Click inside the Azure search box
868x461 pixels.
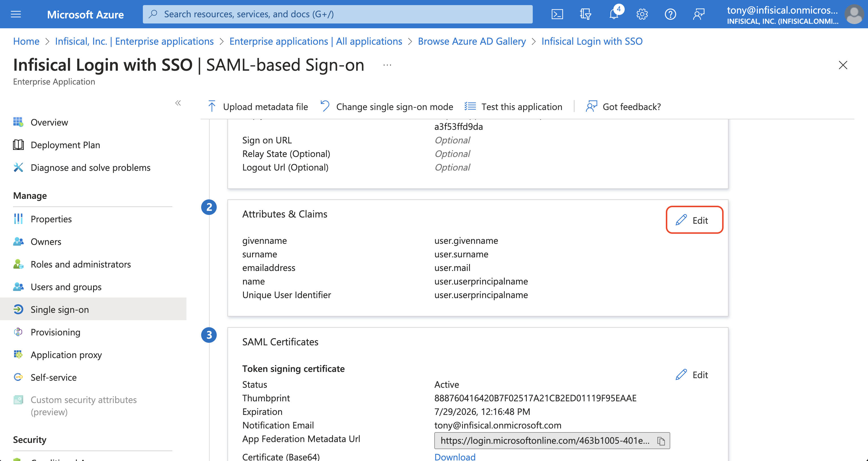tap(338, 14)
